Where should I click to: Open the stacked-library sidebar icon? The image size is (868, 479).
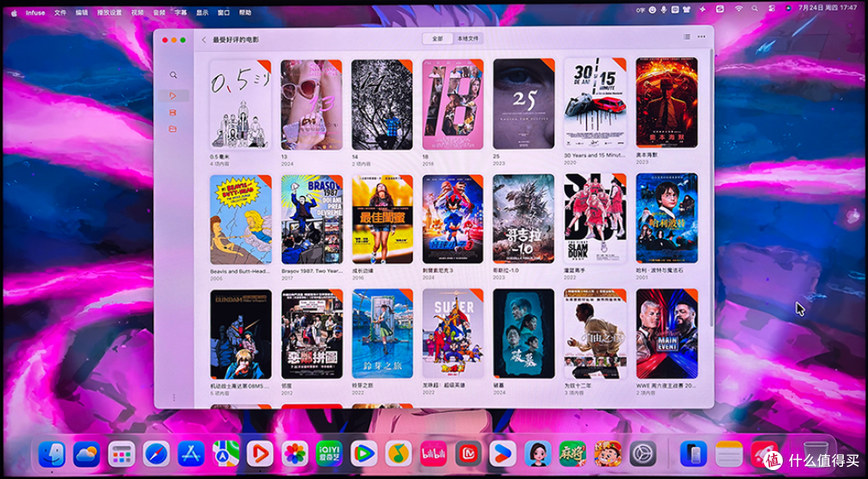[173, 113]
